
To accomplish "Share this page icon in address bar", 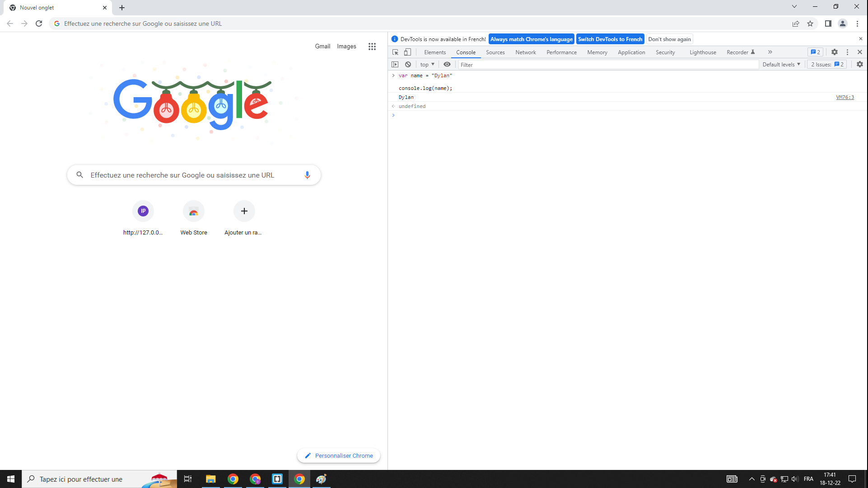I will click(796, 23).
